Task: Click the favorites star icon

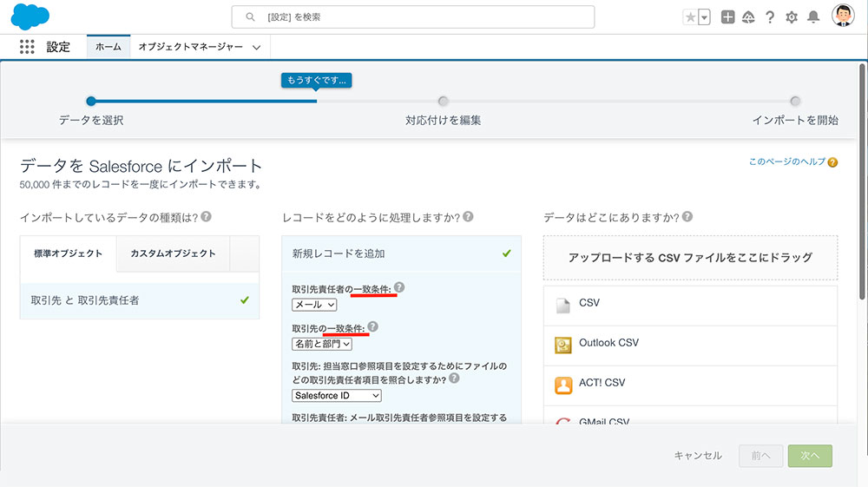Action: pyautogui.click(x=690, y=17)
